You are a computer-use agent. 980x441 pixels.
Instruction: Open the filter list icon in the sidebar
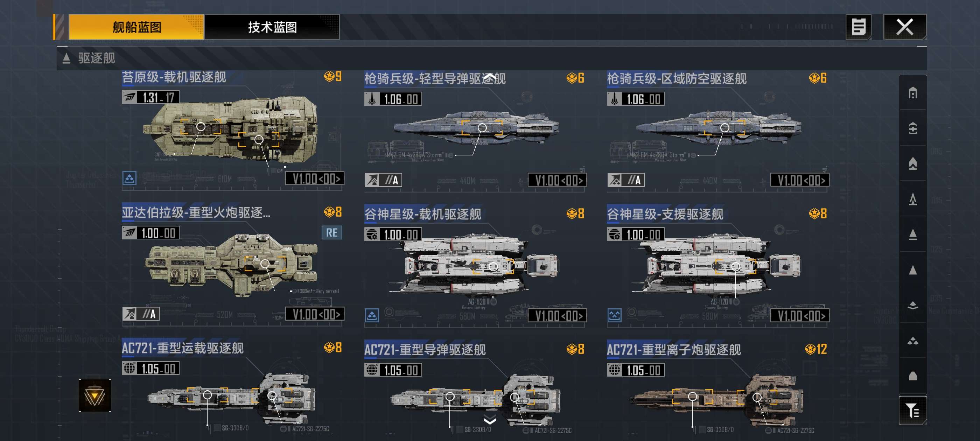coord(912,410)
